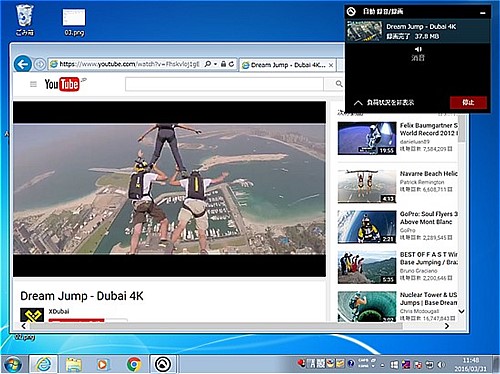Click the YouTube search input box
Viewport: 500px width, 374px height.
point(224,84)
